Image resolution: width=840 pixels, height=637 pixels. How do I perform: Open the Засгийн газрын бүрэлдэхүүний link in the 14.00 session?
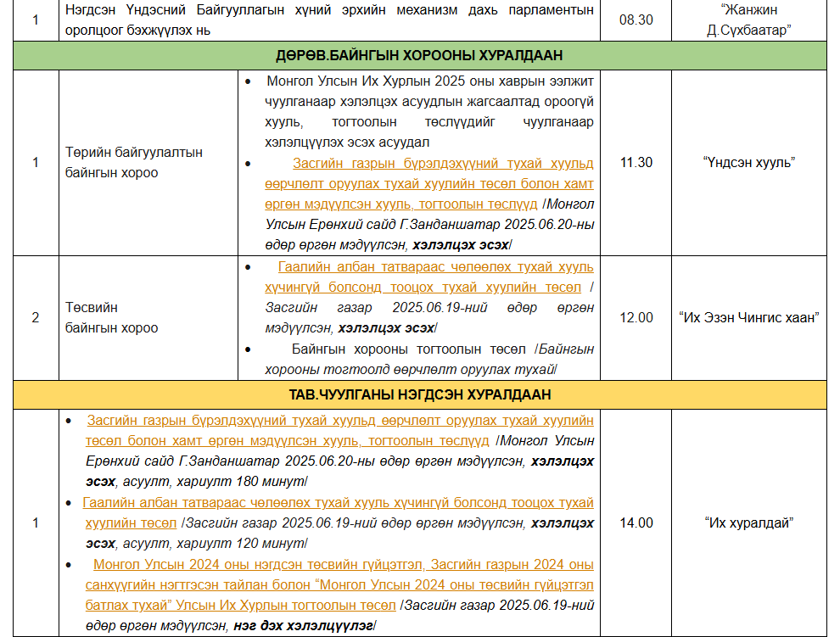click(x=339, y=422)
